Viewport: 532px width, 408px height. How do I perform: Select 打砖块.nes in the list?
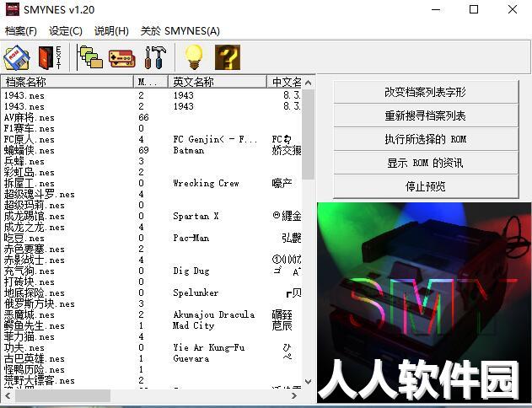coord(30,282)
